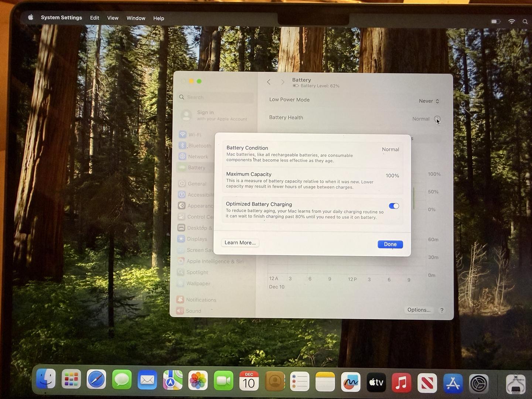Open Contacts from the Dock
This screenshot has width=532, height=399.
(275, 381)
